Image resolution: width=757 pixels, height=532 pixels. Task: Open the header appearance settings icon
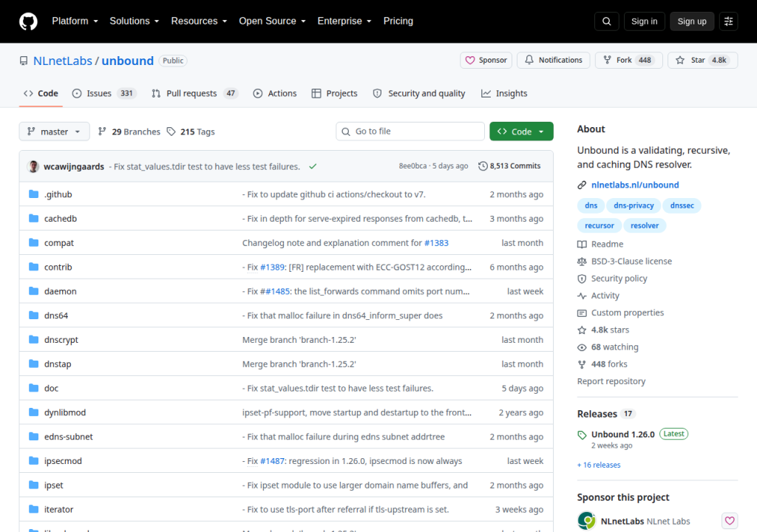728,21
